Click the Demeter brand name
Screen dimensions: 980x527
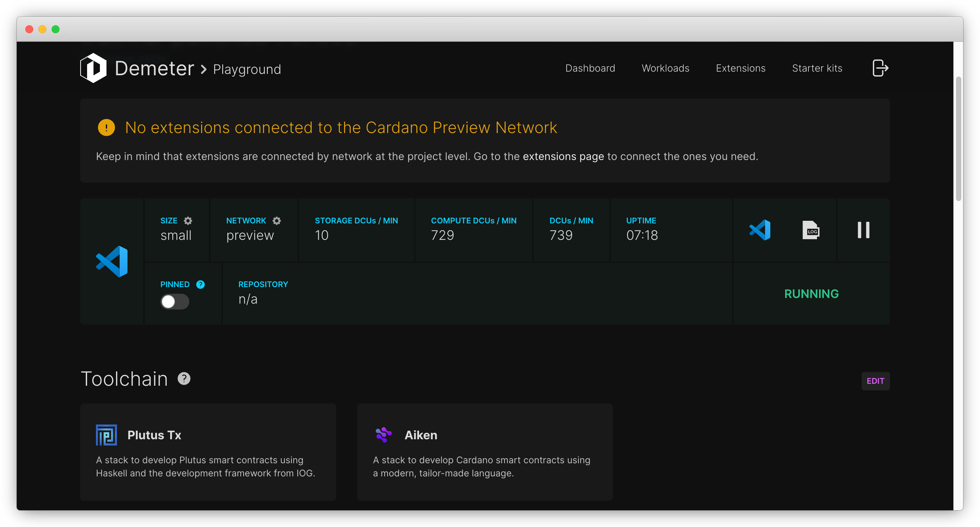[x=154, y=69]
